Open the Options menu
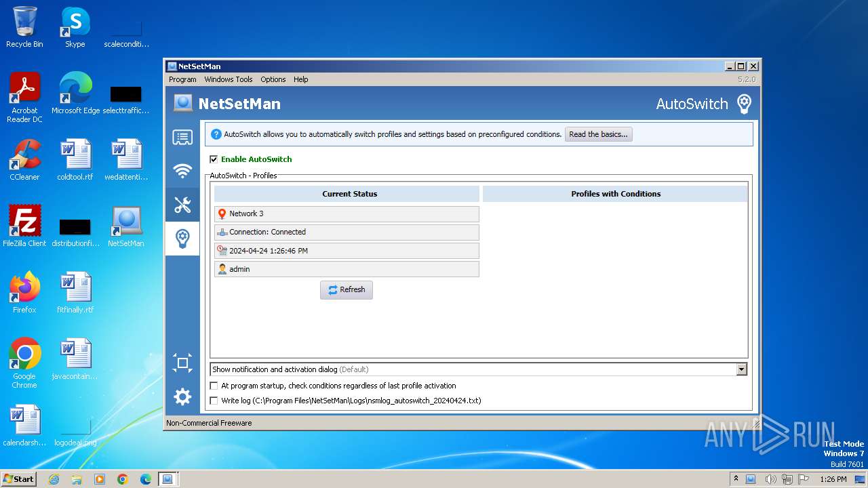The image size is (868, 488). pos(273,79)
